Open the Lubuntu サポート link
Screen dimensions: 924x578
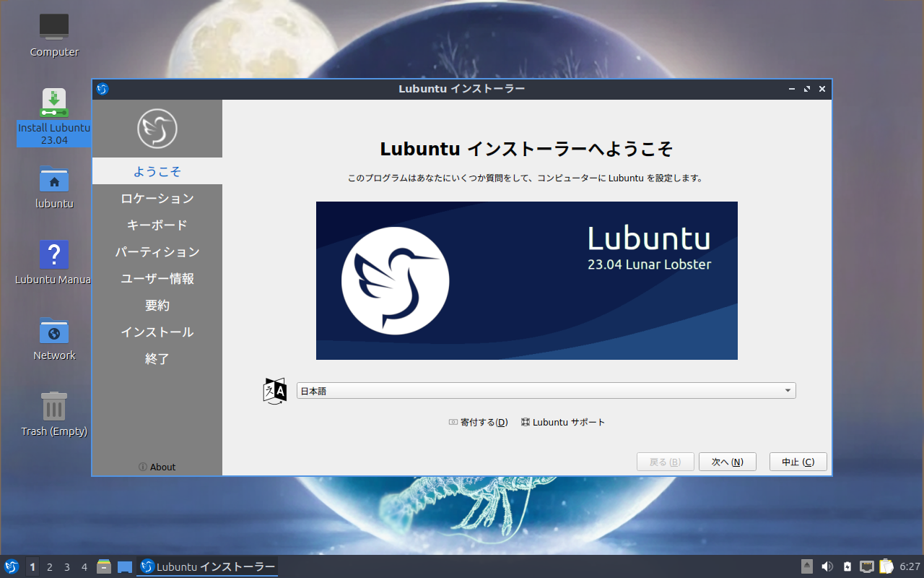pyautogui.click(x=562, y=422)
